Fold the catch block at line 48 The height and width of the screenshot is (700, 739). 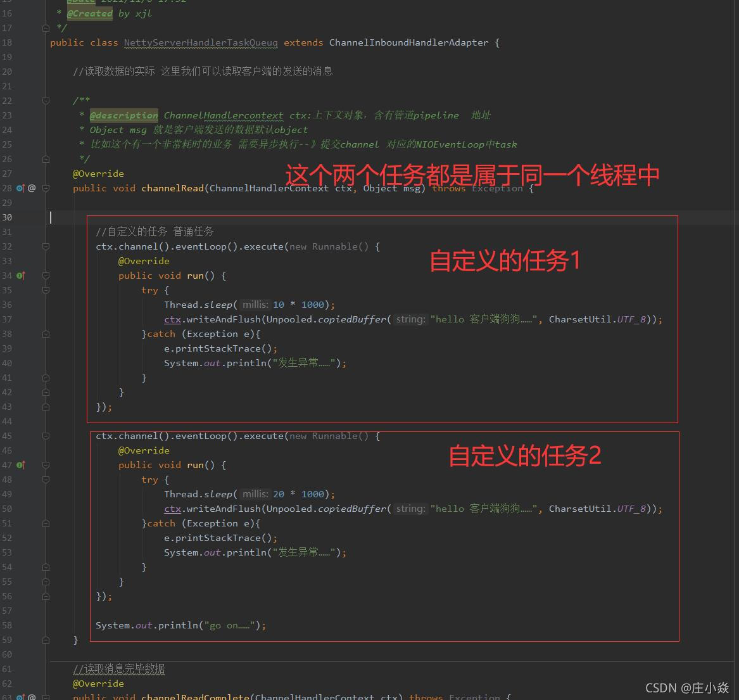pos(46,480)
